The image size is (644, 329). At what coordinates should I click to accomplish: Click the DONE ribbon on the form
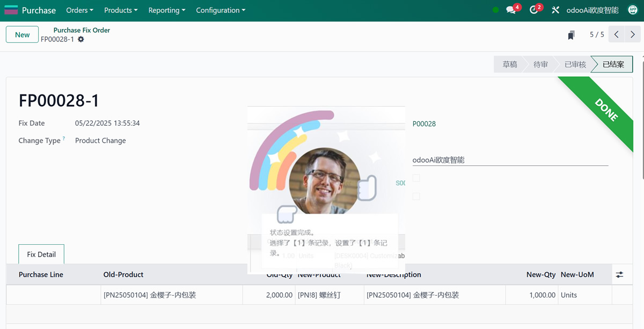606,109
